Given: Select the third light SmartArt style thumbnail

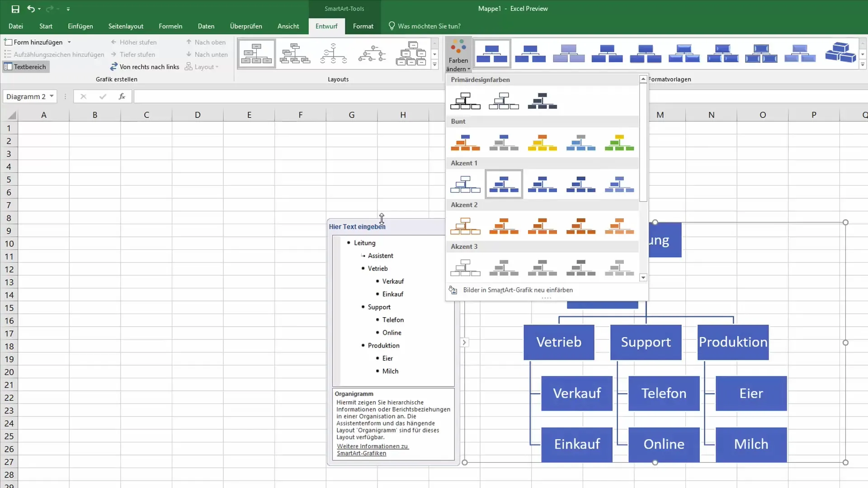Looking at the screenshot, I should click(569, 53).
